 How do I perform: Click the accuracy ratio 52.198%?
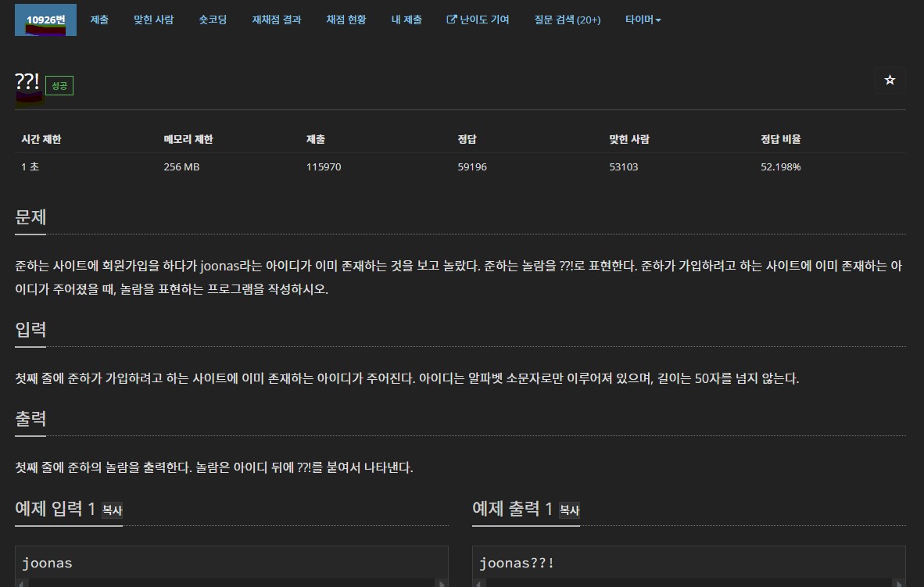click(x=780, y=166)
